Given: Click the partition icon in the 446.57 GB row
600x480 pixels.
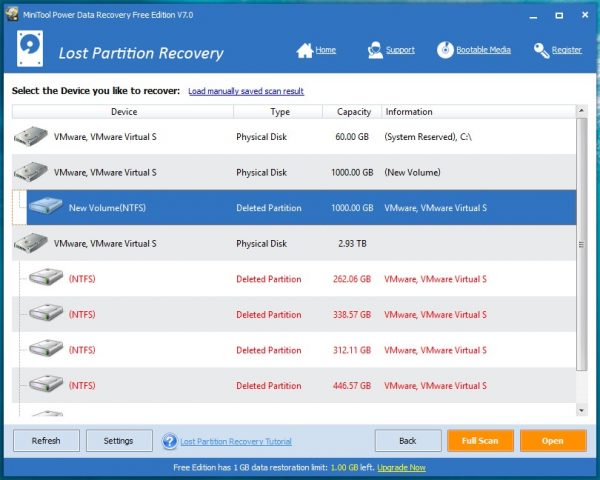Looking at the screenshot, I should pos(46,384).
